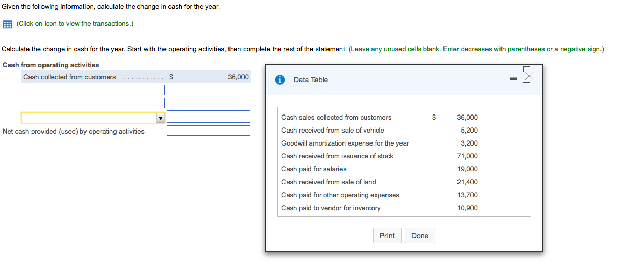Click the 5,200 value in the data table
Viewport: 644px width, 274px height.
[469, 131]
